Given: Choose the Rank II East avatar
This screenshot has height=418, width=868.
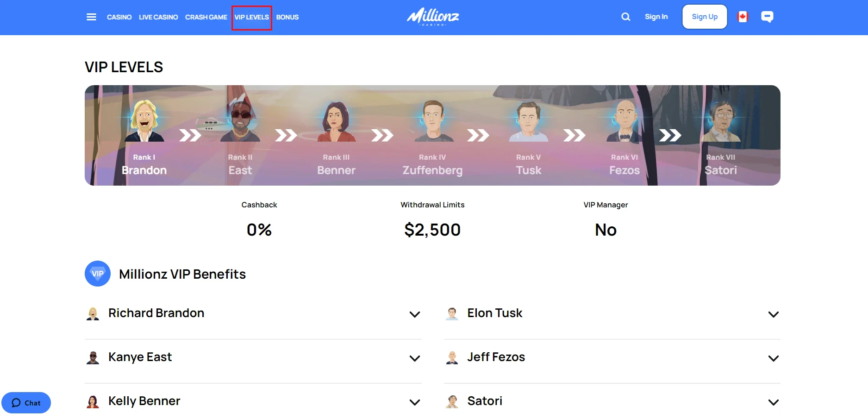Looking at the screenshot, I should pos(240,122).
